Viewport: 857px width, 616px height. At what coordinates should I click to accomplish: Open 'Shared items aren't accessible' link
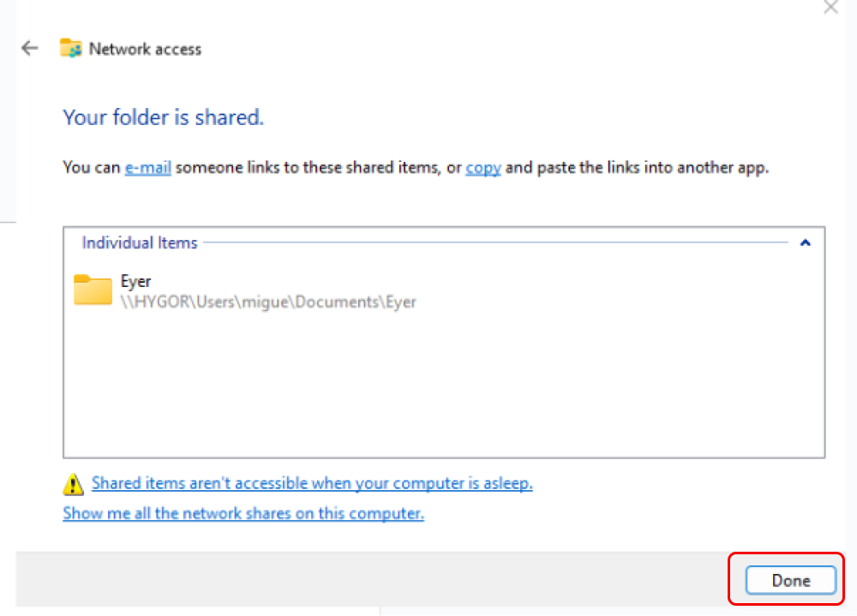tap(312, 483)
